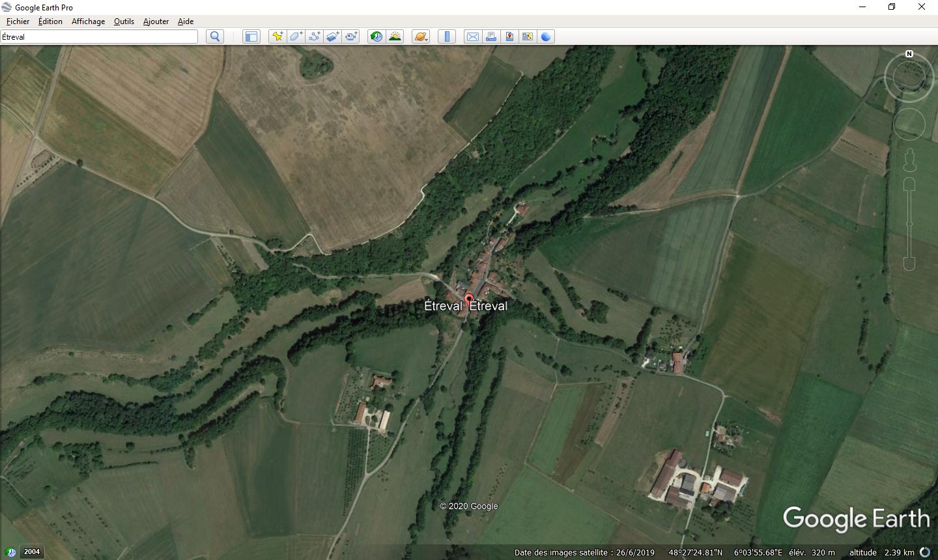Open the Outils menu
Viewport: 938px width, 560px height.
[x=124, y=21]
